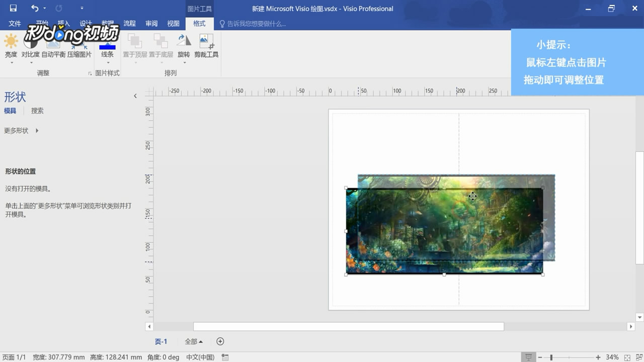Viewport: 644px width, 362px height.
Task: Undo the last action
Action: (x=35, y=8)
